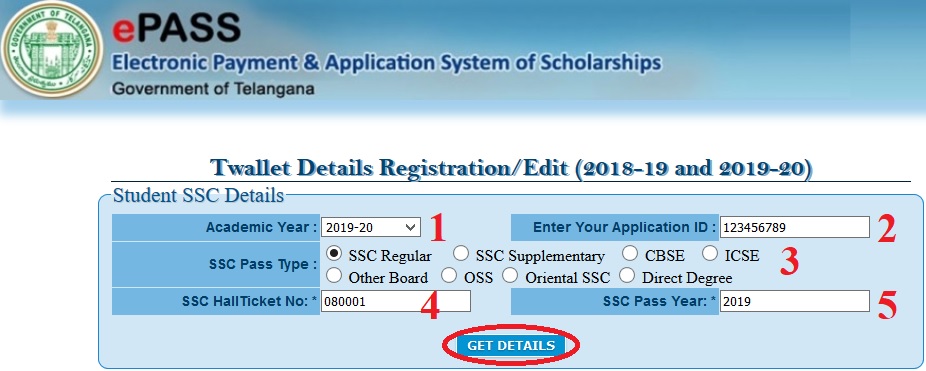Click the Government of Telangana emblem logo

[x=52, y=52]
